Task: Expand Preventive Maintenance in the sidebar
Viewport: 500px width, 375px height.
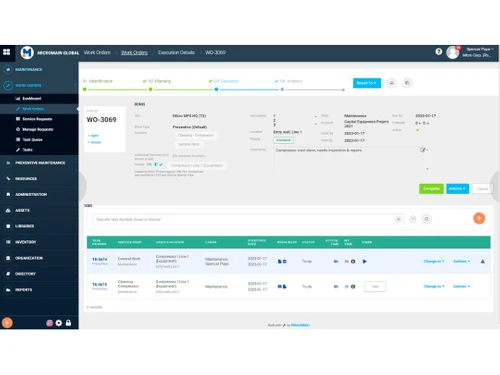Action: tap(39, 163)
